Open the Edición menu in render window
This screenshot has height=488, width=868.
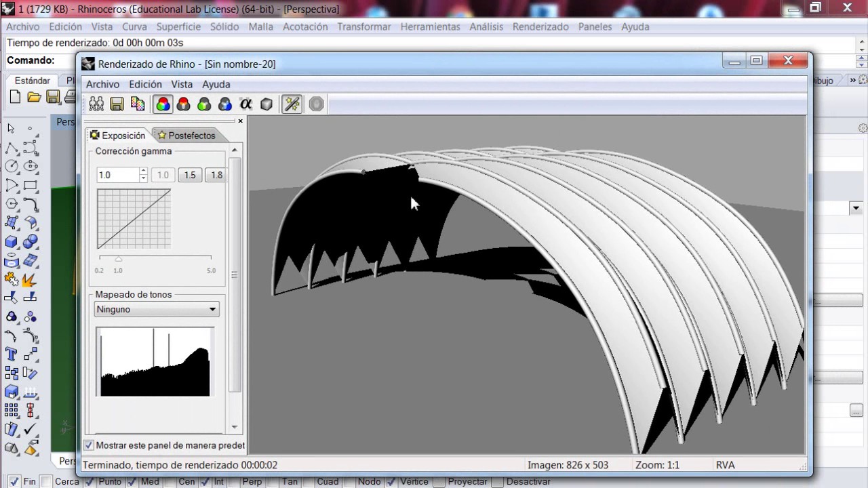pos(145,84)
